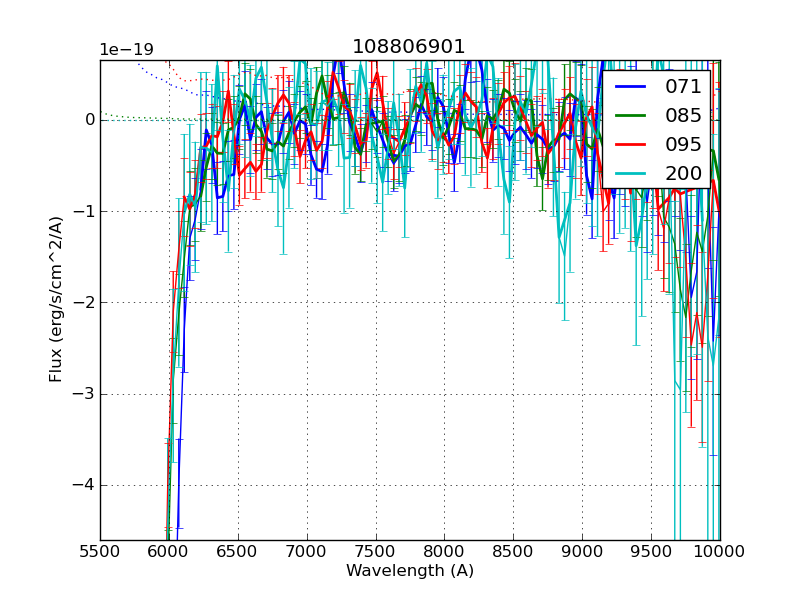Click the 9000 x-axis tick label
This screenshot has width=800, height=600.
point(582,551)
